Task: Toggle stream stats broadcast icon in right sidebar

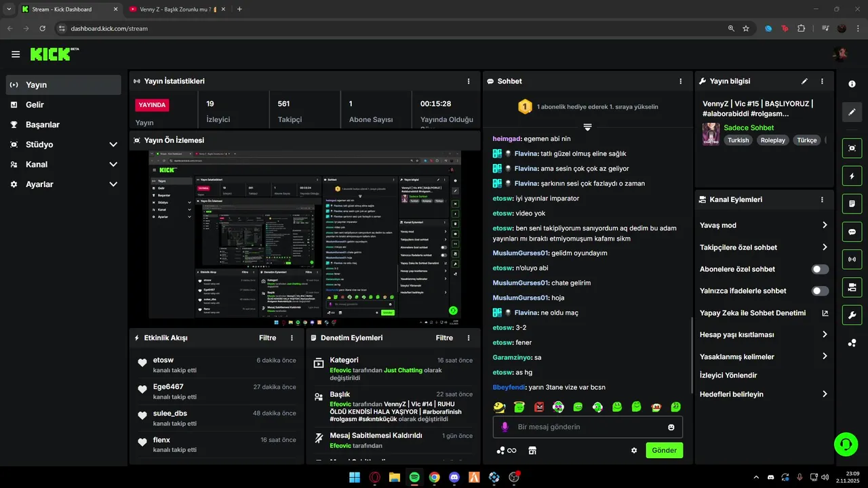Action: pyautogui.click(x=852, y=260)
